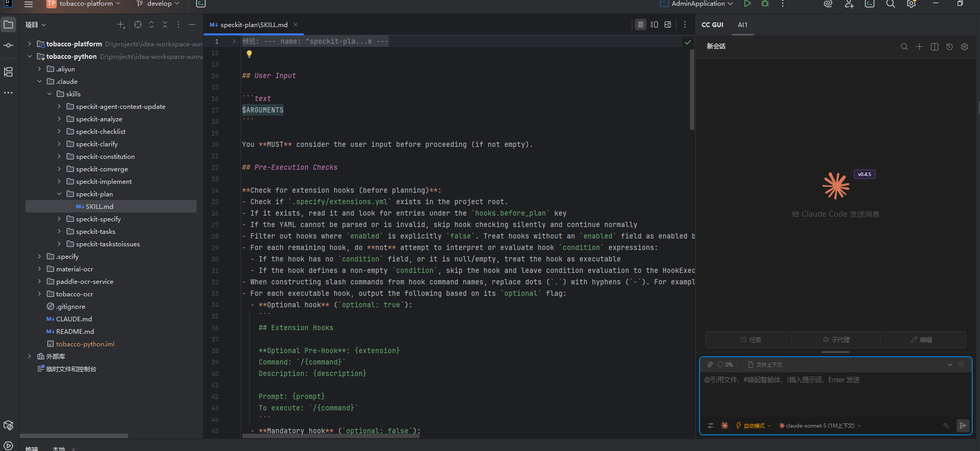This screenshot has height=451, width=980.
Task: Toggle the 文件上下文 file context chip
Action: [765, 365]
